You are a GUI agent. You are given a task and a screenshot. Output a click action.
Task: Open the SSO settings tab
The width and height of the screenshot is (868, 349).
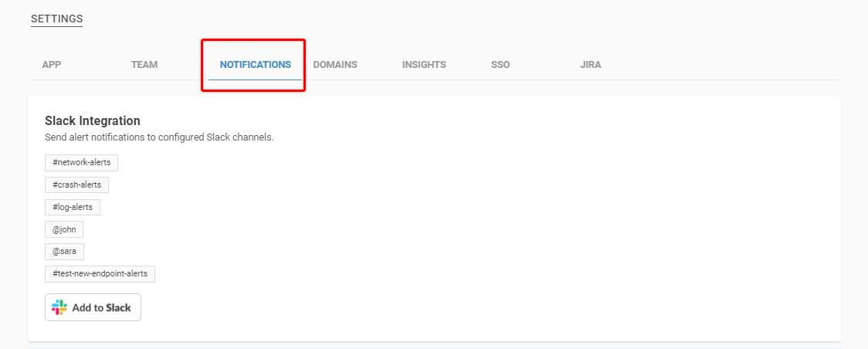(500, 65)
